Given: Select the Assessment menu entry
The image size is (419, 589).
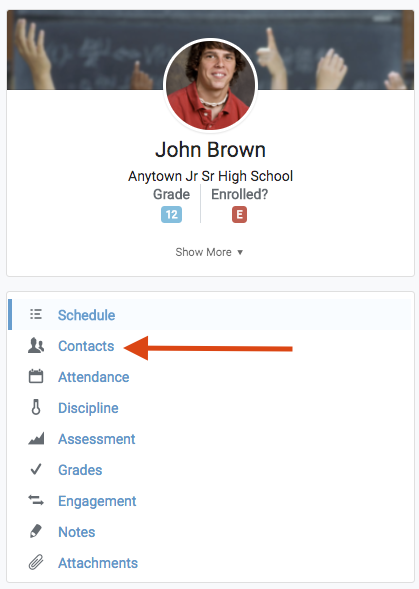Looking at the screenshot, I should pyautogui.click(x=97, y=439).
